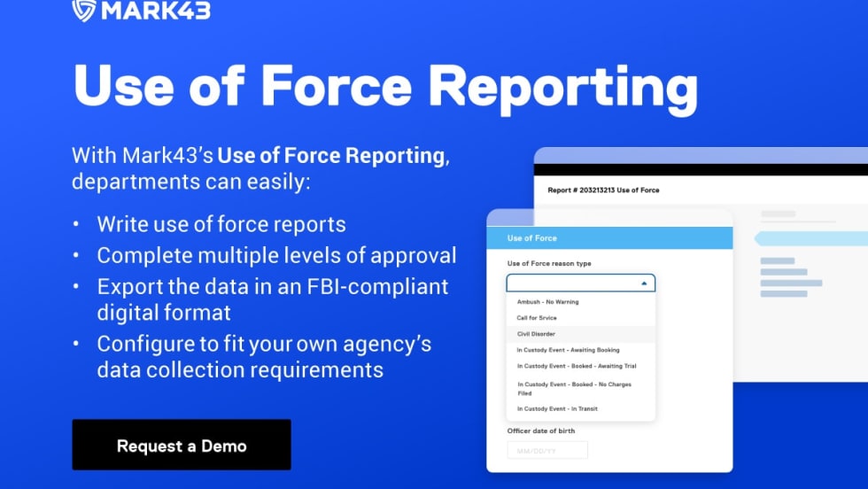Click the black top bar of report window
Image resolution: width=868 pixels, height=489 pixels.
701,169
